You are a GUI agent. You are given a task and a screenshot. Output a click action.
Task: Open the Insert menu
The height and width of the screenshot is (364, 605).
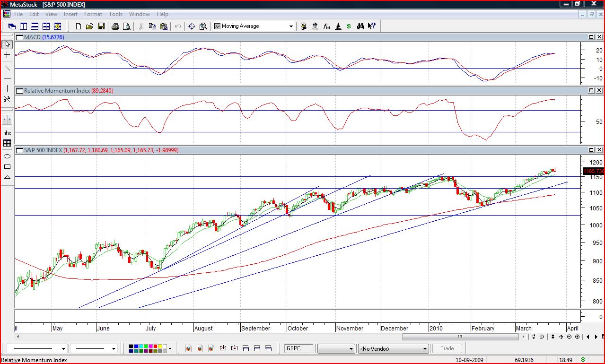(70, 14)
